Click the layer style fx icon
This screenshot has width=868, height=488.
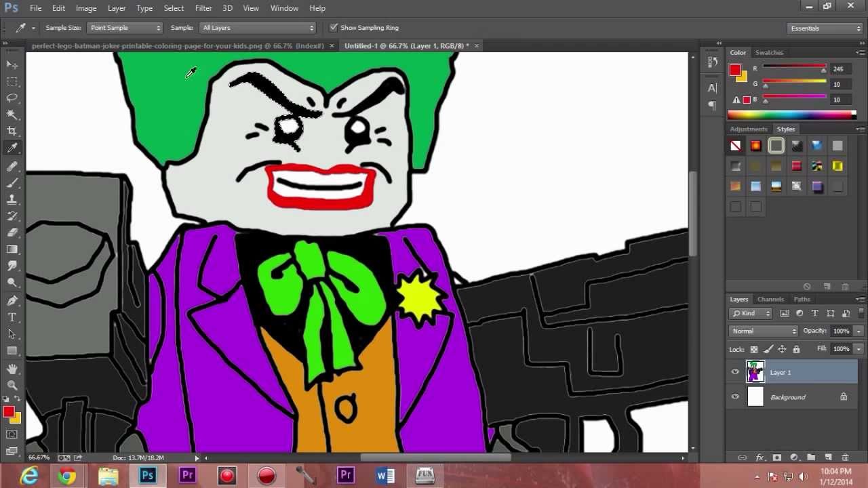[760, 457]
